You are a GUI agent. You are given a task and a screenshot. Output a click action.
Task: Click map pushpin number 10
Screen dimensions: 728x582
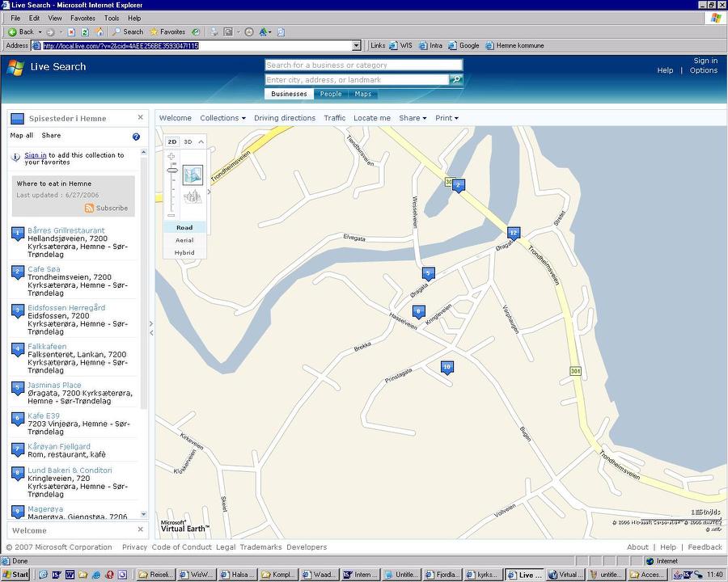(x=447, y=368)
